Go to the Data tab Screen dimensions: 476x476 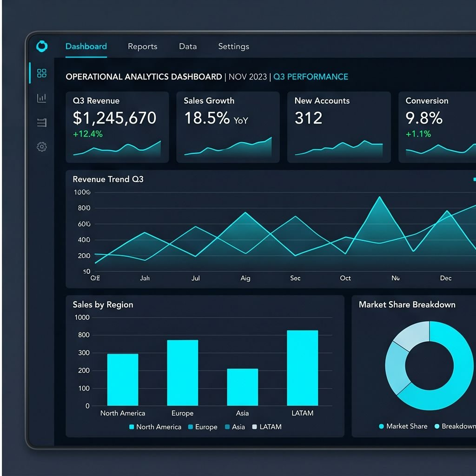pyautogui.click(x=188, y=46)
